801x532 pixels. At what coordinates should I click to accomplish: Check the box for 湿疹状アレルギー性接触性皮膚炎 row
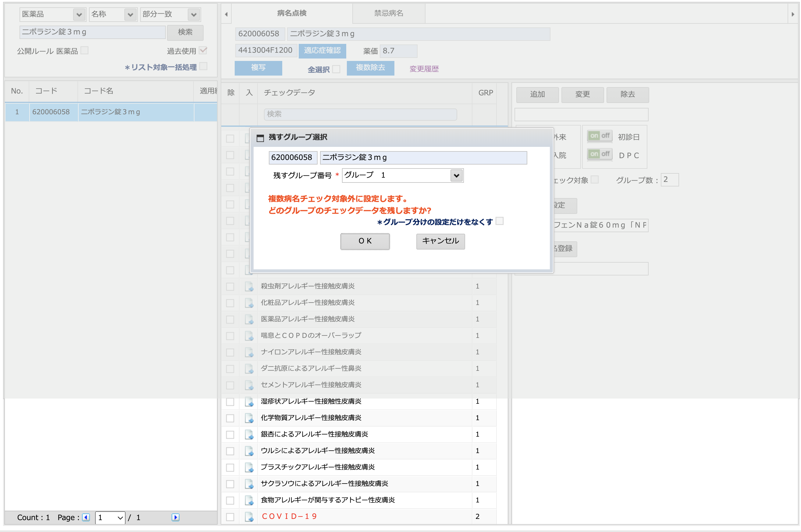(230, 402)
